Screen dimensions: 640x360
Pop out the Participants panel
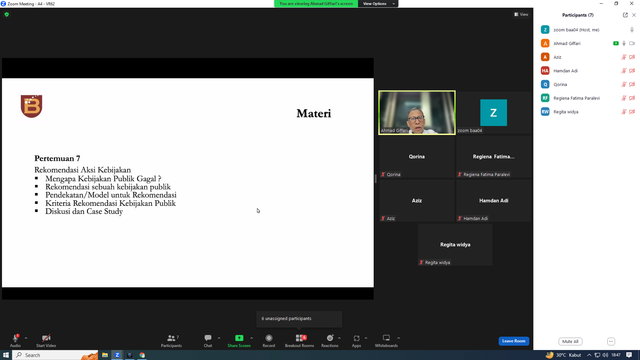tap(625, 15)
